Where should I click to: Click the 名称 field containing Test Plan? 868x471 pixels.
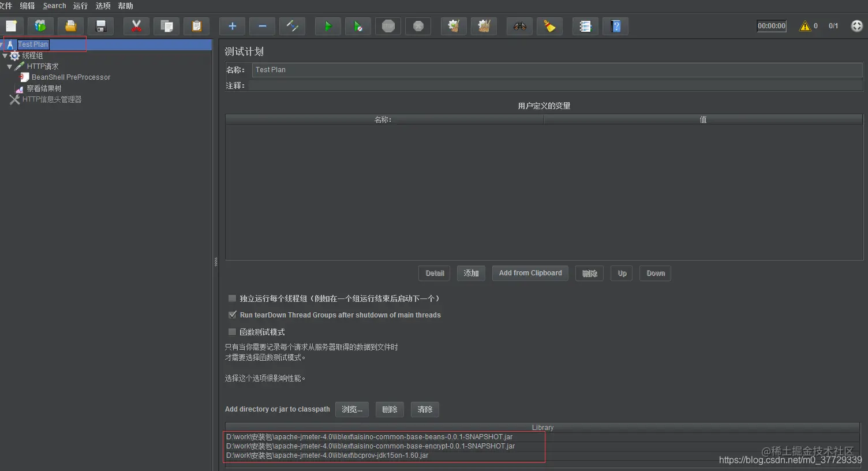tap(557, 70)
